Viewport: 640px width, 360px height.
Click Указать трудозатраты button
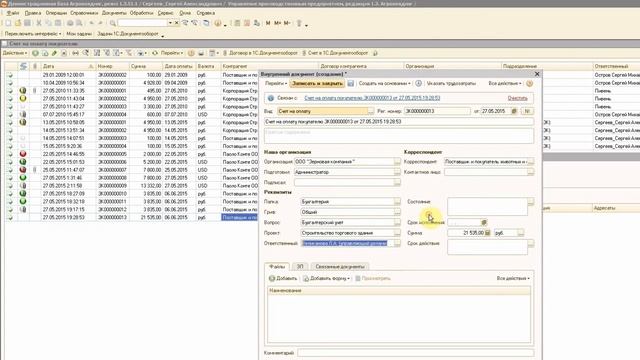tap(451, 83)
